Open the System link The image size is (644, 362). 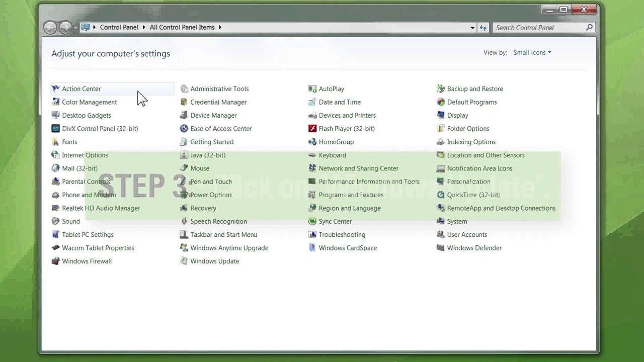(x=457, y=222)
